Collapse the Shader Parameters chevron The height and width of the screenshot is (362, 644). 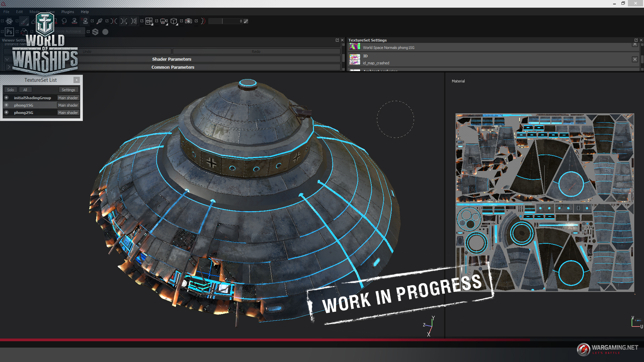[7, 59]
